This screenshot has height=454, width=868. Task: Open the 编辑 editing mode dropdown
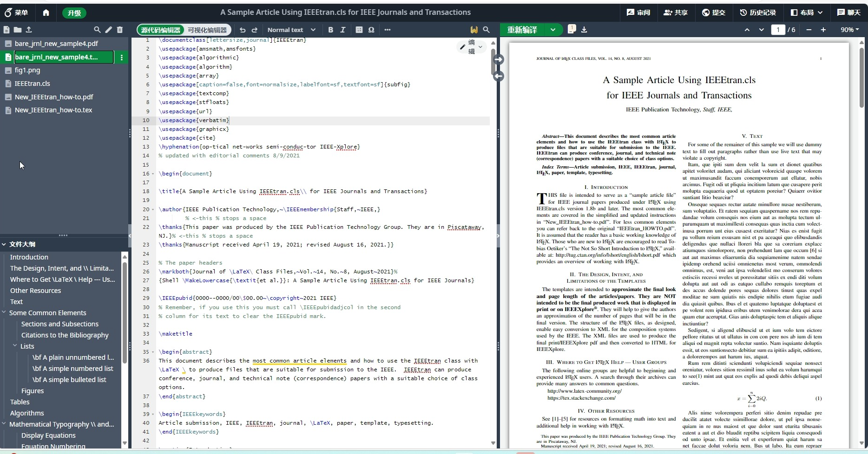[472, 46]
